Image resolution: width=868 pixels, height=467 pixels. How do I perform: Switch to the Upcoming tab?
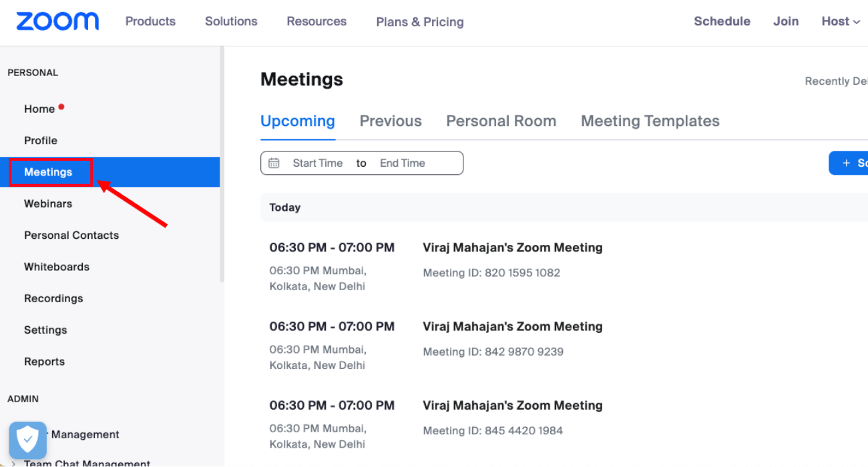[x=298, y=121]
